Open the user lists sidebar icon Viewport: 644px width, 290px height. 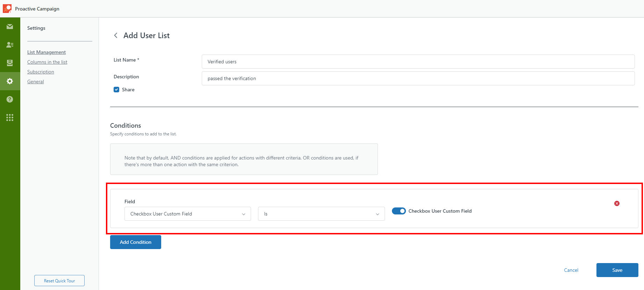pyautogui.click(x=10, y=45)
